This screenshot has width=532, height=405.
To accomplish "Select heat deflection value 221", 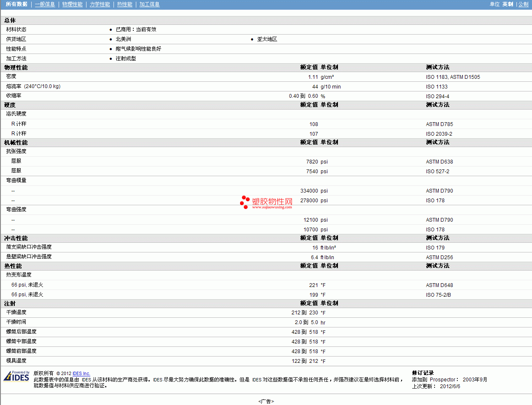I will click(x=314, y=285).
